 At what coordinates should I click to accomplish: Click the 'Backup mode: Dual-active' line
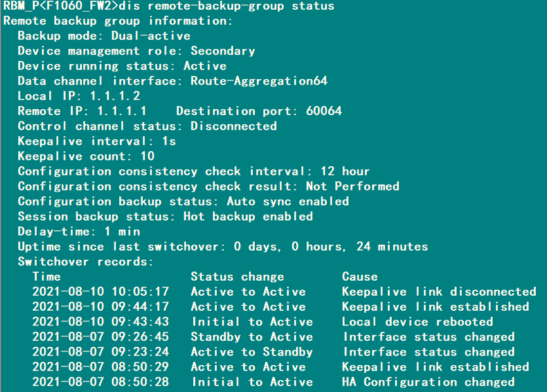(104, 36)
